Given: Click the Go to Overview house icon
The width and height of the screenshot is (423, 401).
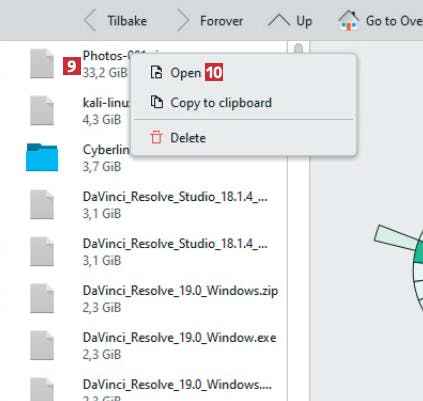Looking at the screenshot, I should tap(349, 21).
